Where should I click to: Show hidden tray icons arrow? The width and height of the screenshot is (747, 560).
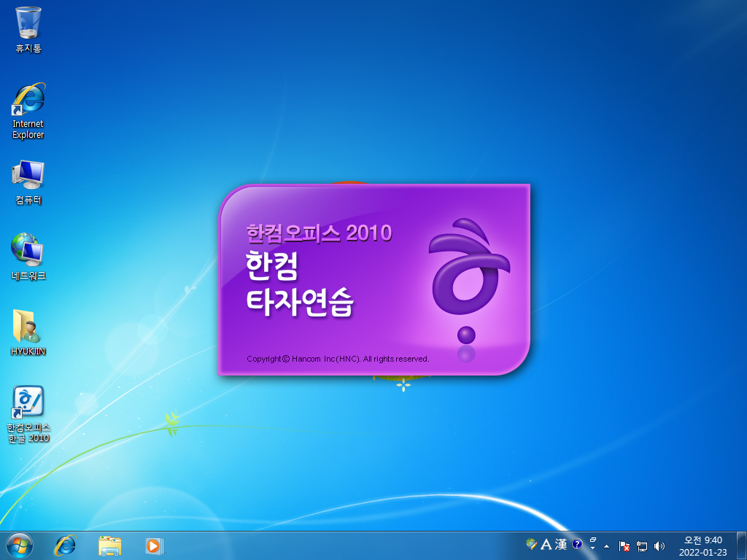click(606, 546)
